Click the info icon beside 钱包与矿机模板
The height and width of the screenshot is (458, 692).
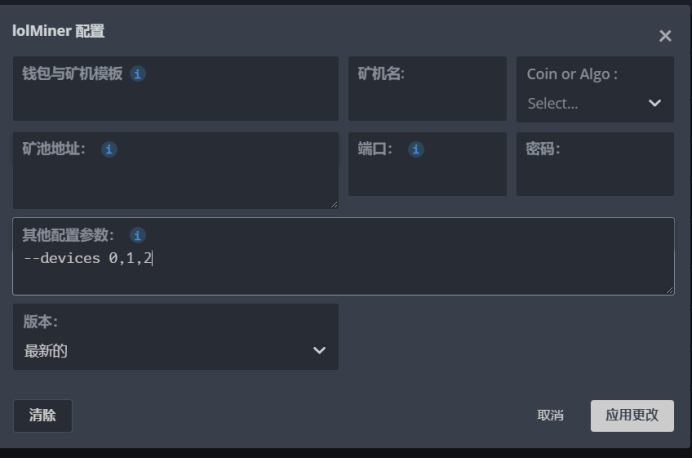138,74
